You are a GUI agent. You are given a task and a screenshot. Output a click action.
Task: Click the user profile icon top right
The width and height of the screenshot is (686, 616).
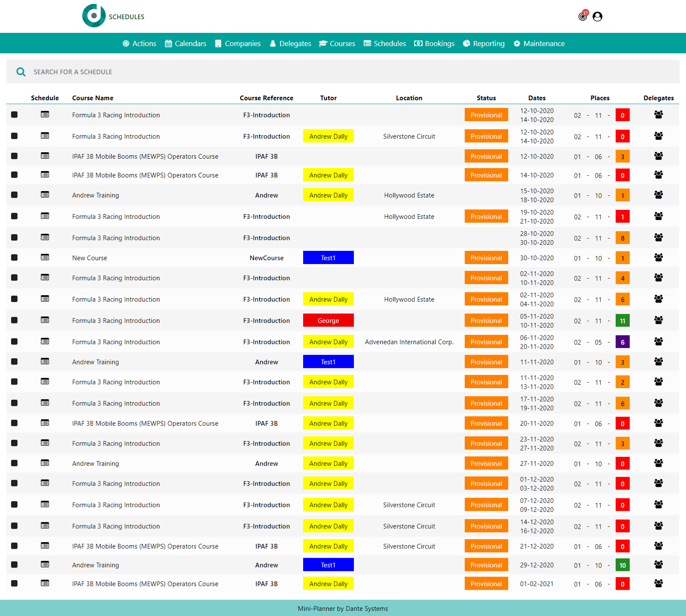coord(597,17)
